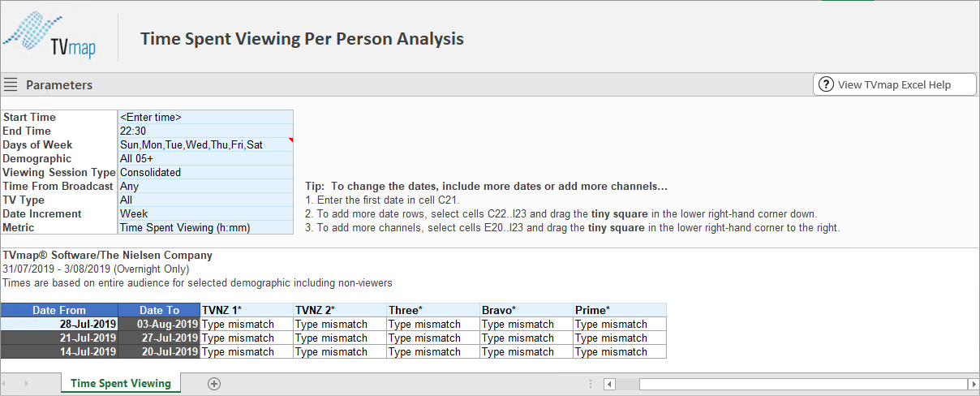Select the Time Spent Viewing sheet tab

coord(121,383)
